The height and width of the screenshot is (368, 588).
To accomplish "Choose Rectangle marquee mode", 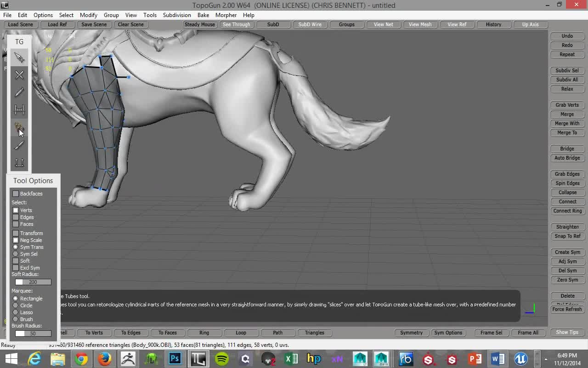I will tap(16, 299).
